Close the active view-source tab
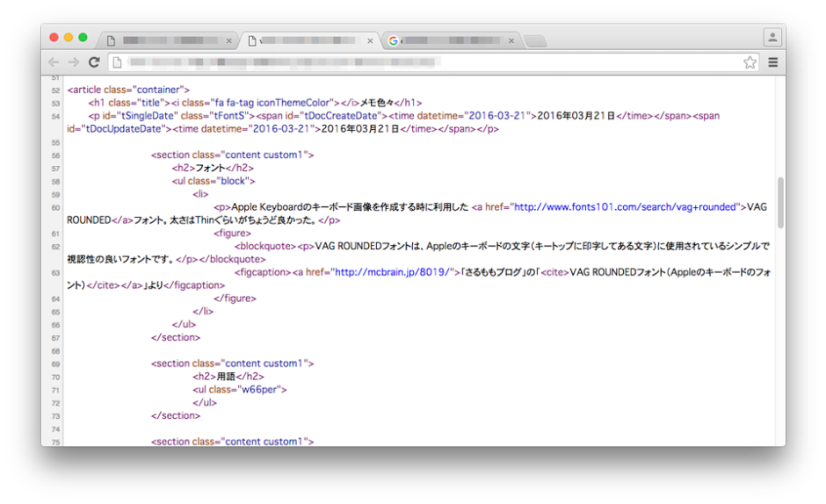Viewport: 826px width, 504px height. (370, 41)
